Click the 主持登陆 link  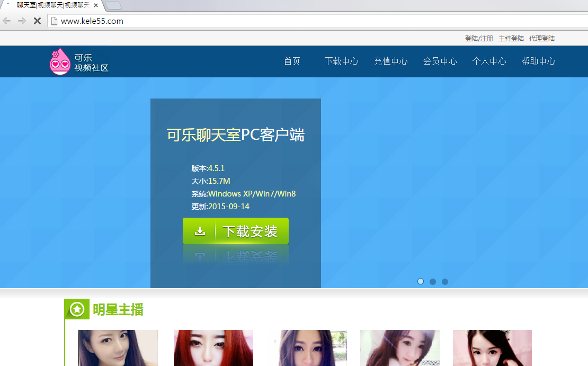[511, 39]
